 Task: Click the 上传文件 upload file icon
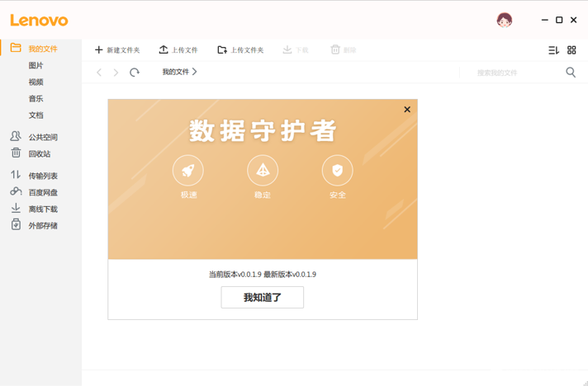[x=164, y=50]
